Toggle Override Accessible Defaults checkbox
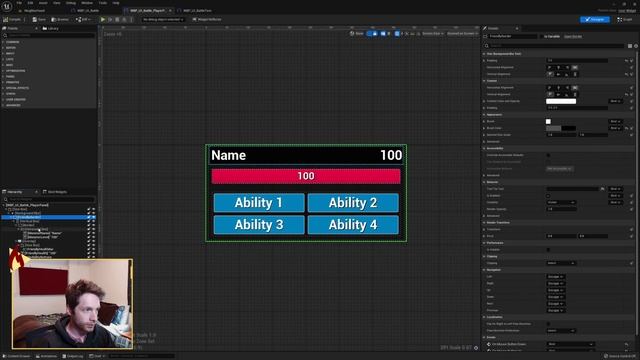 coord(548,155)
